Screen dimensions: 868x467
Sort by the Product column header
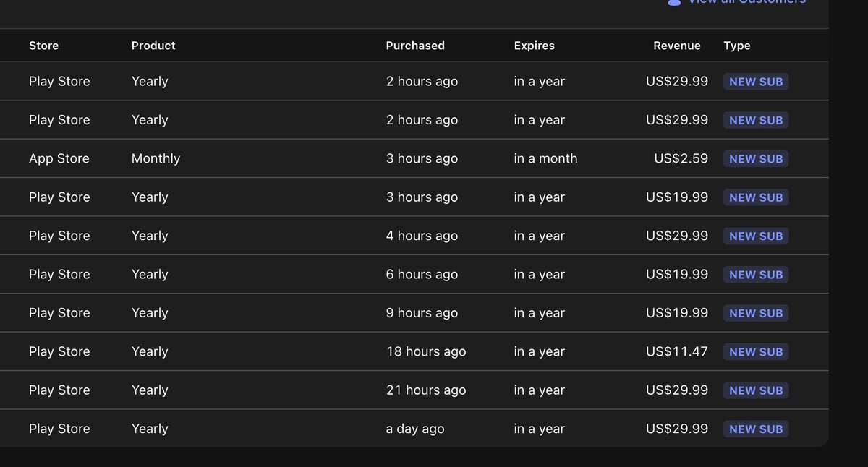(x=153, y=46)
